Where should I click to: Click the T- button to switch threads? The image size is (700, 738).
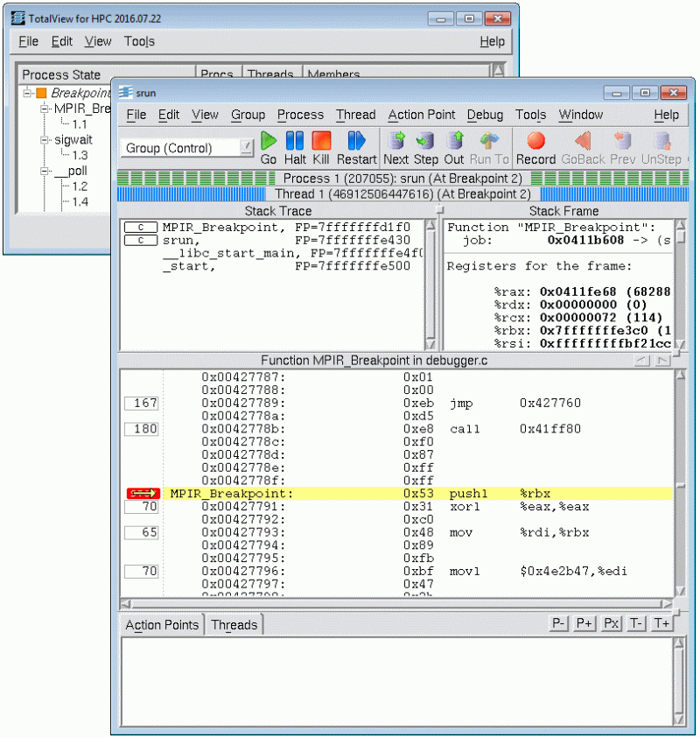(x=636, y=623)
